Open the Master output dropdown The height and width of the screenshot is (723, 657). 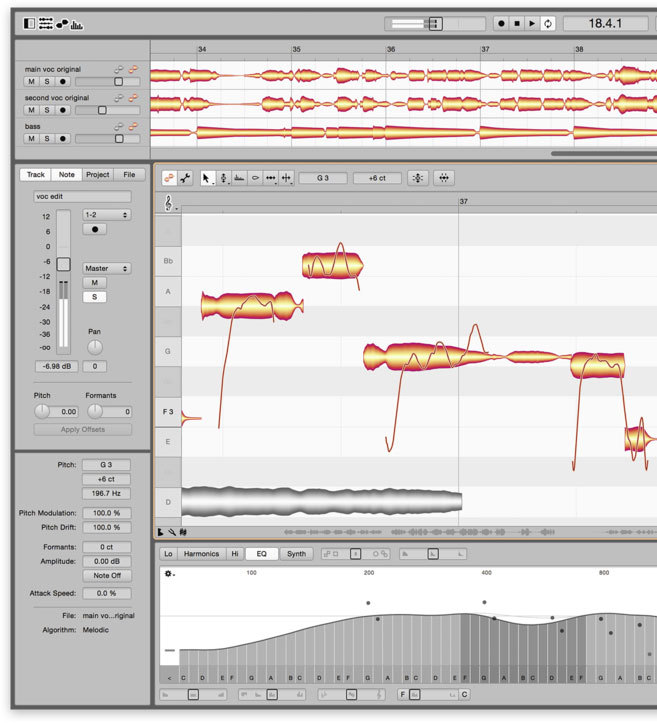click(x=107, y=268)
